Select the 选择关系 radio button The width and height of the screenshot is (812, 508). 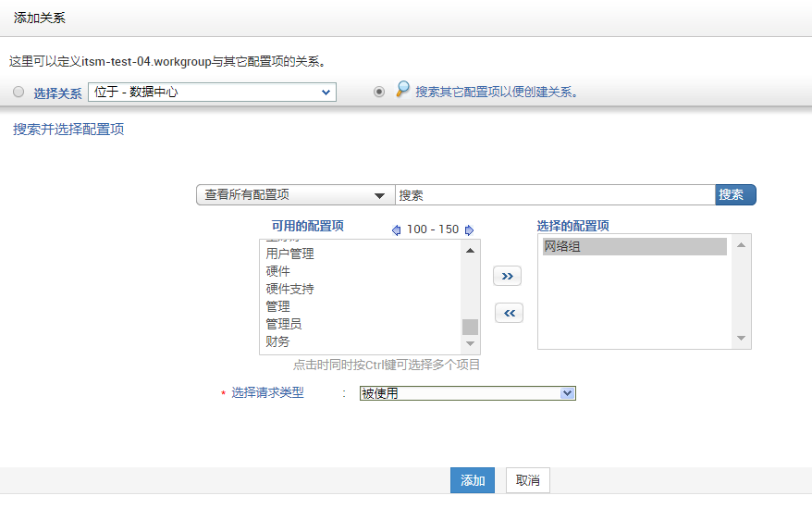[x=18, y=93]
